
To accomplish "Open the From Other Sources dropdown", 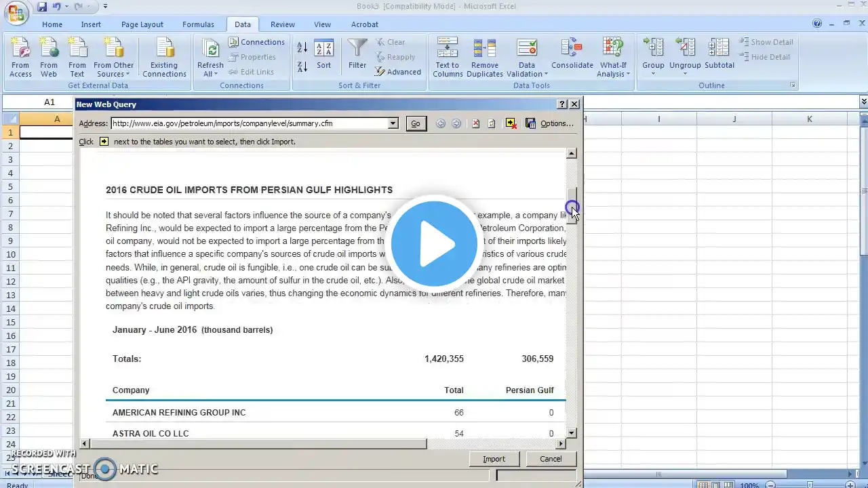I will click(x=114, y=58).
